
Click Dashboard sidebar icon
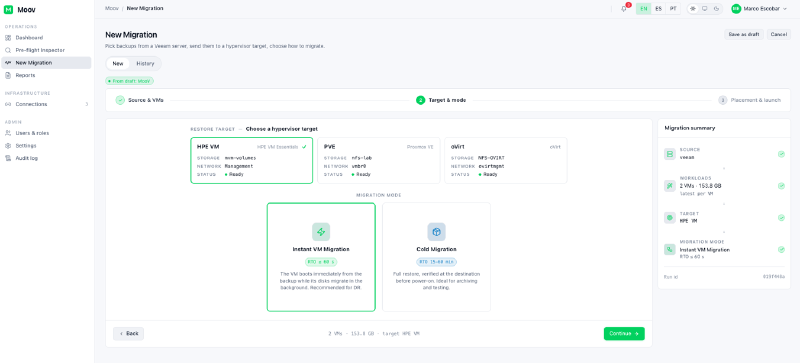tap(8, 38)
